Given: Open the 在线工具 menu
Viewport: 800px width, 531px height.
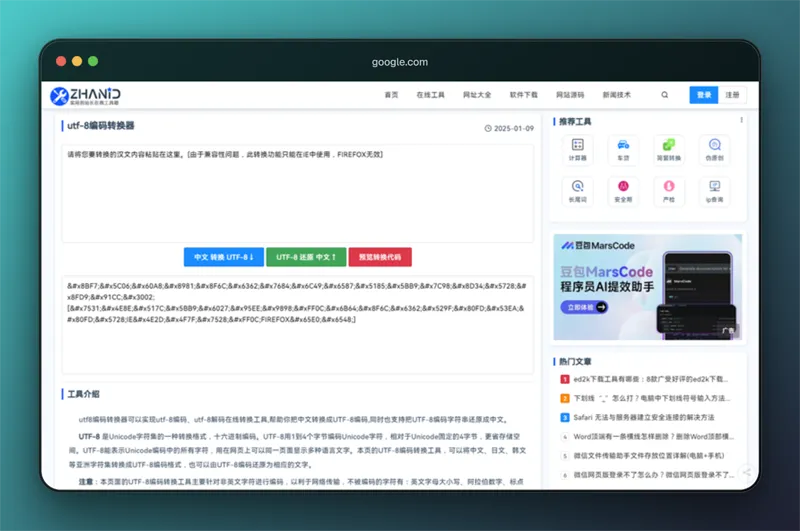Looking at the screenshot, I should click(430, 95).
